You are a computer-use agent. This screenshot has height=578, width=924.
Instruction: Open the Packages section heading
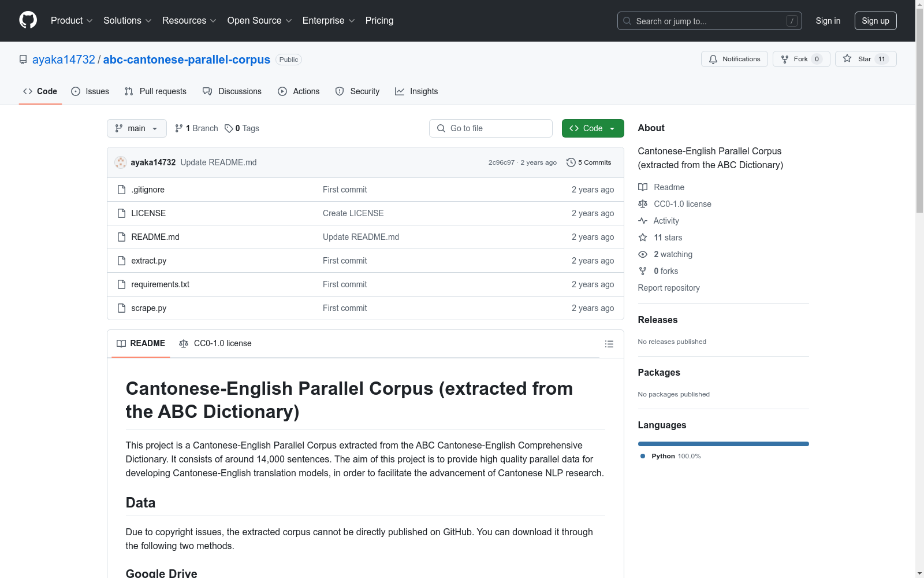tap(659, 372)
